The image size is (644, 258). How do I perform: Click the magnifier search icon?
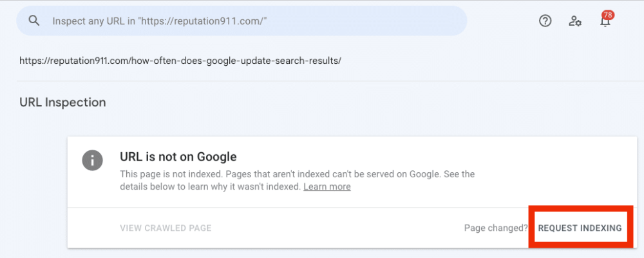coord(34,21)
